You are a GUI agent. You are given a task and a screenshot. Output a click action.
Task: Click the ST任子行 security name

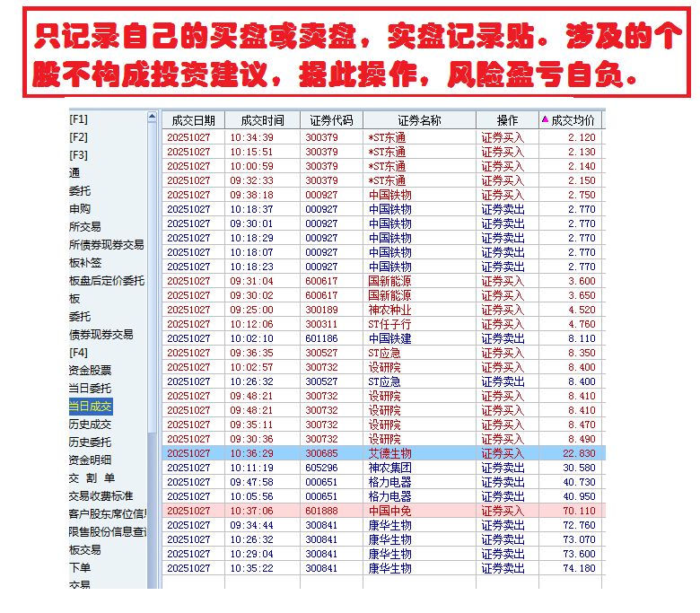(389, 324)
